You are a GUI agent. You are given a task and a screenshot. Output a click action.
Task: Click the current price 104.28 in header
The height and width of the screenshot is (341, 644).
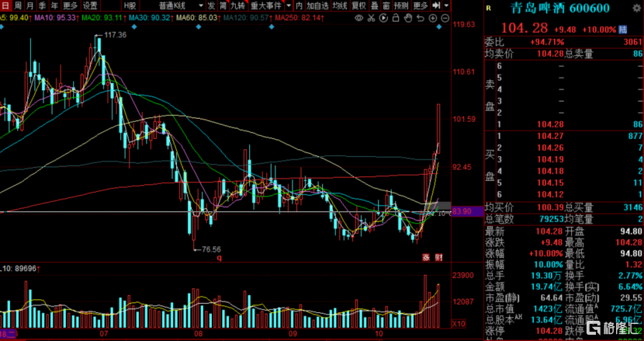pyautogui.click(x=525, y=29)
